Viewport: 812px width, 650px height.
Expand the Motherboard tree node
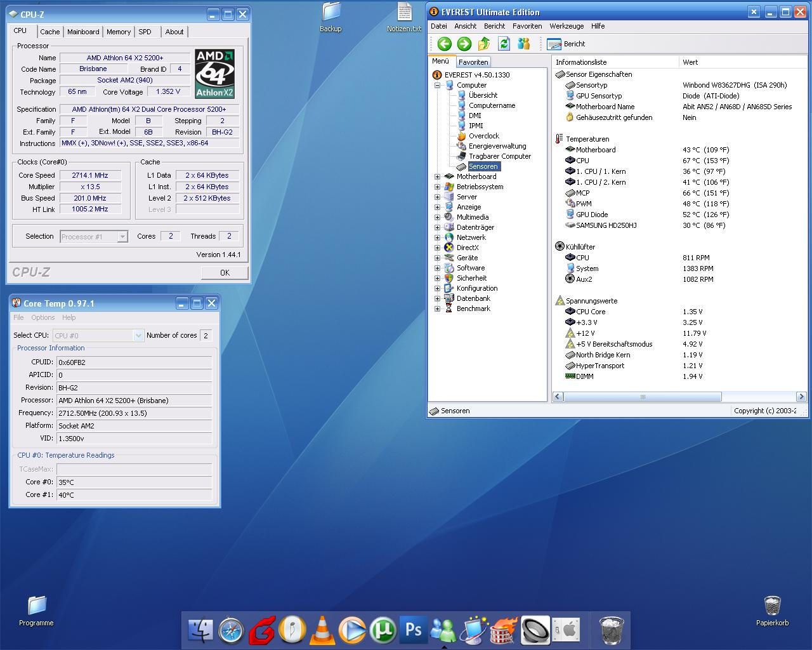pos(437,176)
